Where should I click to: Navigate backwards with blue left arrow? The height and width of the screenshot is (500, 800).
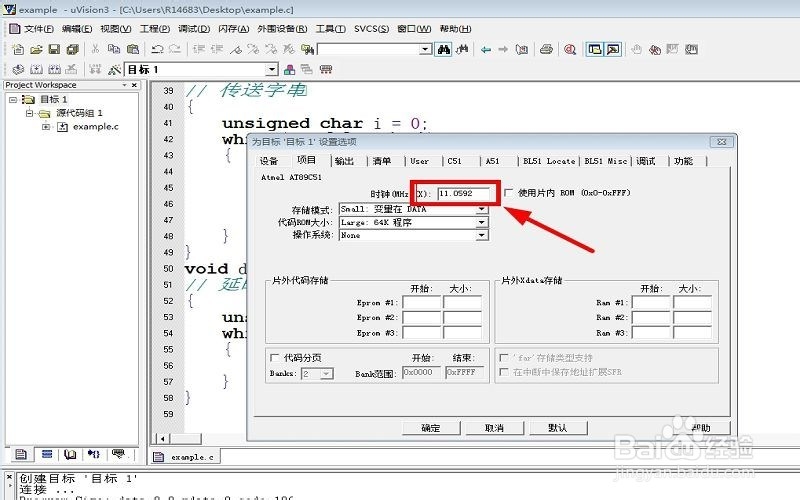pos(486,49)
